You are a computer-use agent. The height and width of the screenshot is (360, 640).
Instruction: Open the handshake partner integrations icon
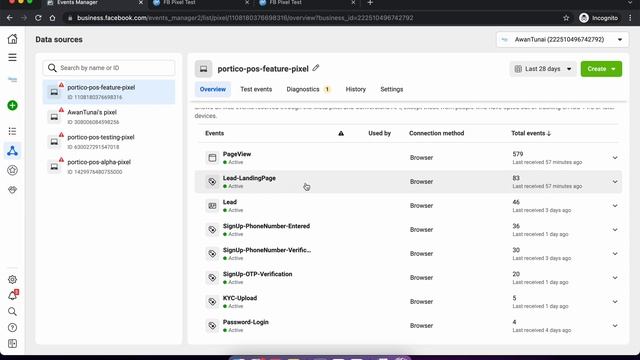[x=12, y=190]
